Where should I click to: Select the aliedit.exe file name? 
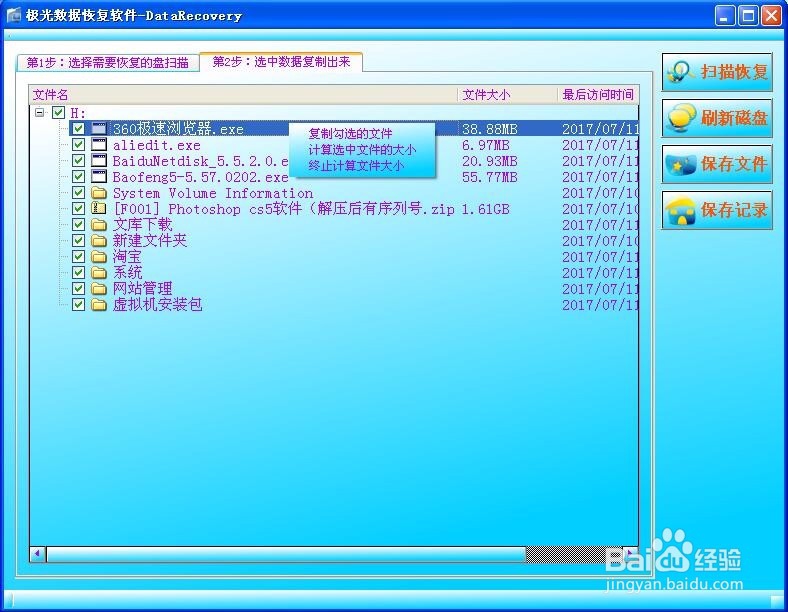pos(157,145)
